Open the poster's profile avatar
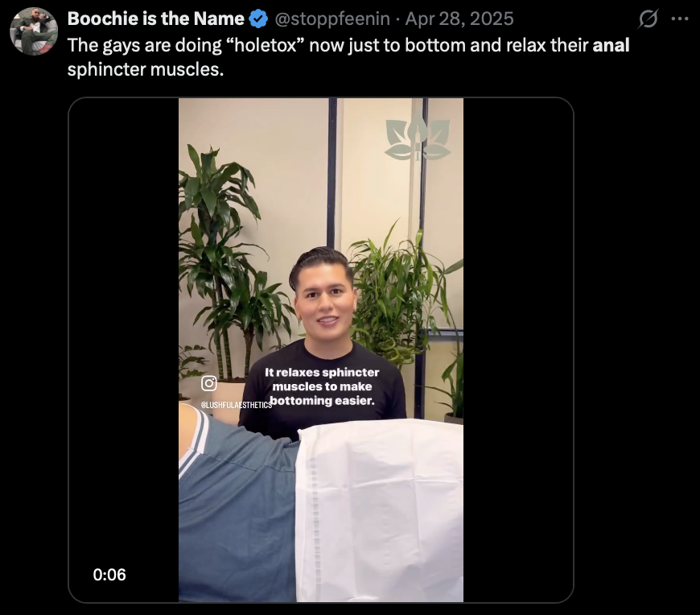The width and height of the screenshot is (700, 615). click(x=33, y=31)
